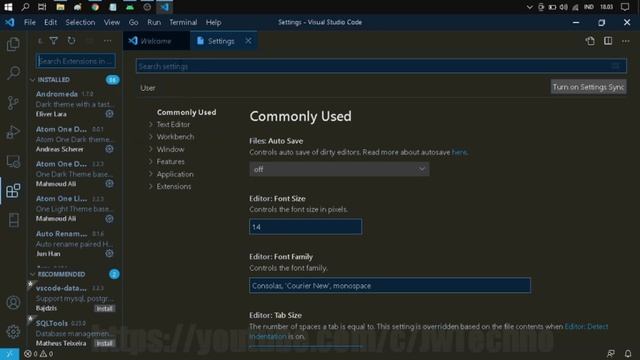Open File Explorer from the taskbar
The image size is (640, 360).
click(x=60, y=7)
